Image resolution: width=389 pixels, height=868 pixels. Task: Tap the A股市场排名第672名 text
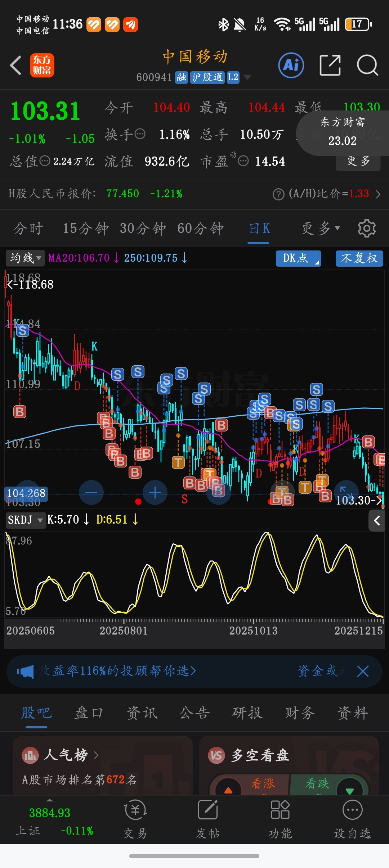point(79,779)
